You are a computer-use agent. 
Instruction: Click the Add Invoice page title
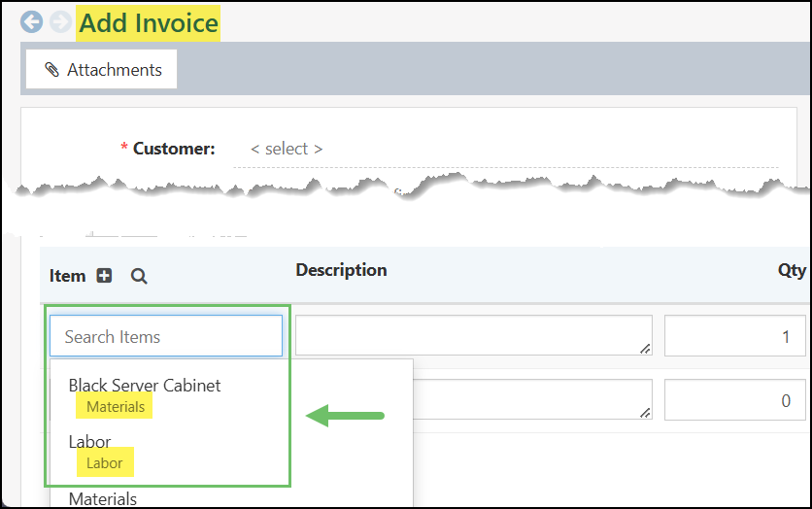pyautogui.click(x=148, y=23)
